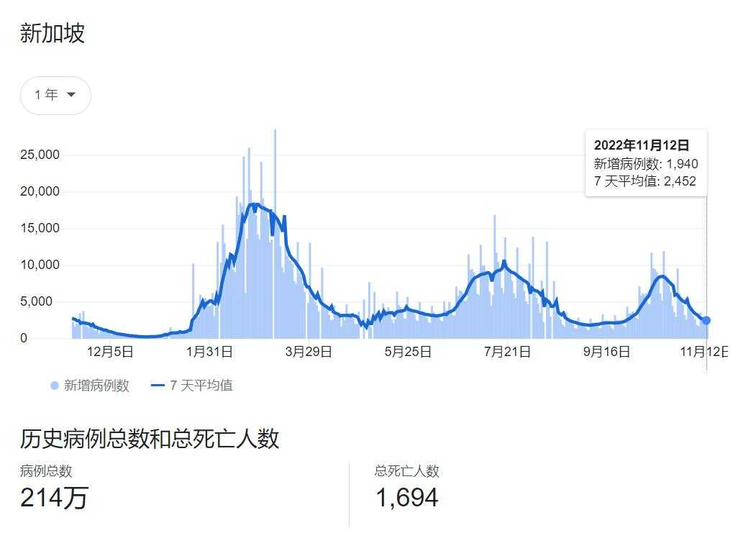
Task: Click the 1月31日 date axis label
Action: pyautogui.click(x=209, y=352)
